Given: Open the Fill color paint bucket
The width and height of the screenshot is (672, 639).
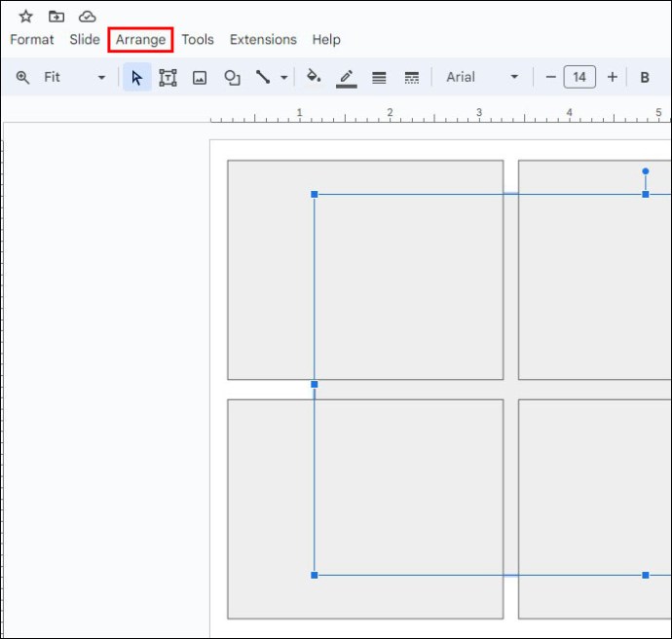Looking at the screenshot, I should [x=314, y=77].
